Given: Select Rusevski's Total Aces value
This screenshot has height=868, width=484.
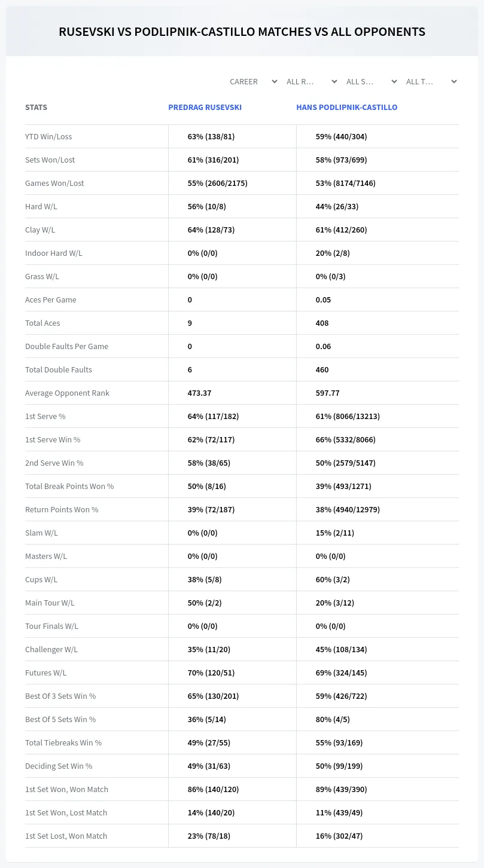Looking at the screenshot, I should click(190, 323).
